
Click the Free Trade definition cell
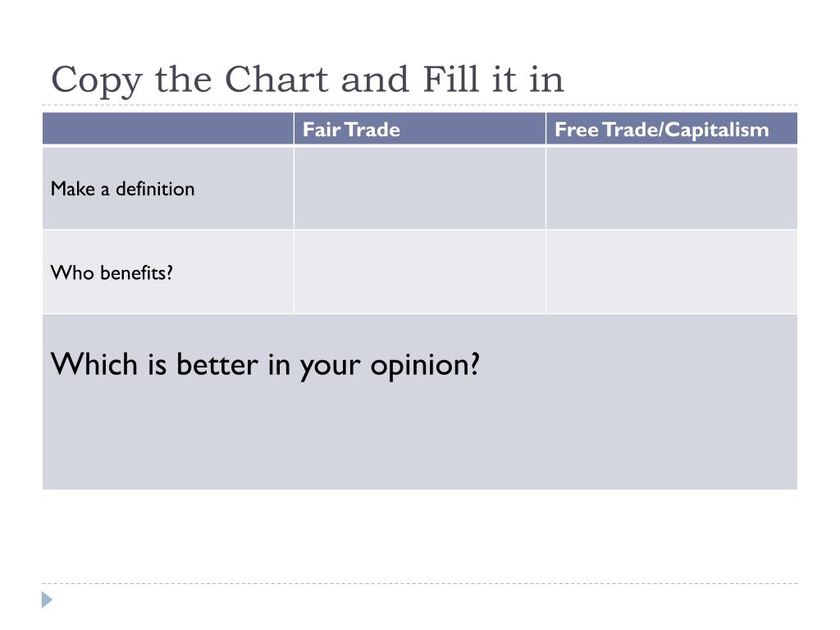coord(672,188)
